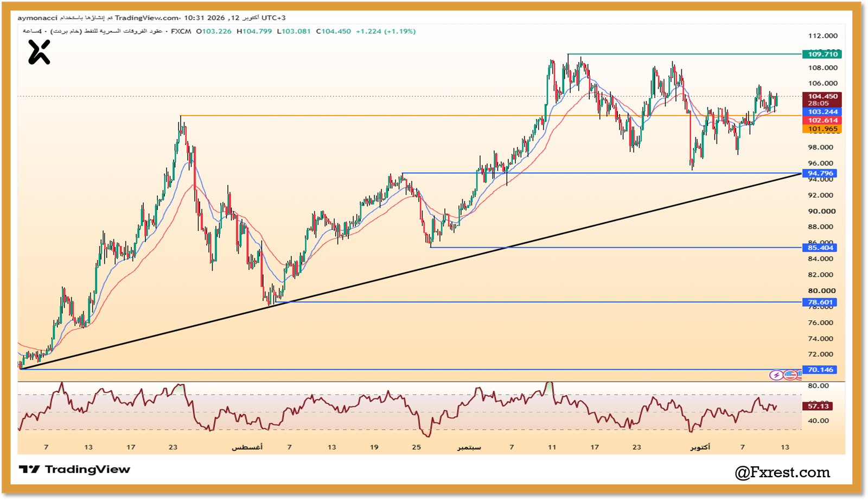The image size is (868, 500).
Task: Click the orange 101.965 price level label
Action: (x=822, y=129)
